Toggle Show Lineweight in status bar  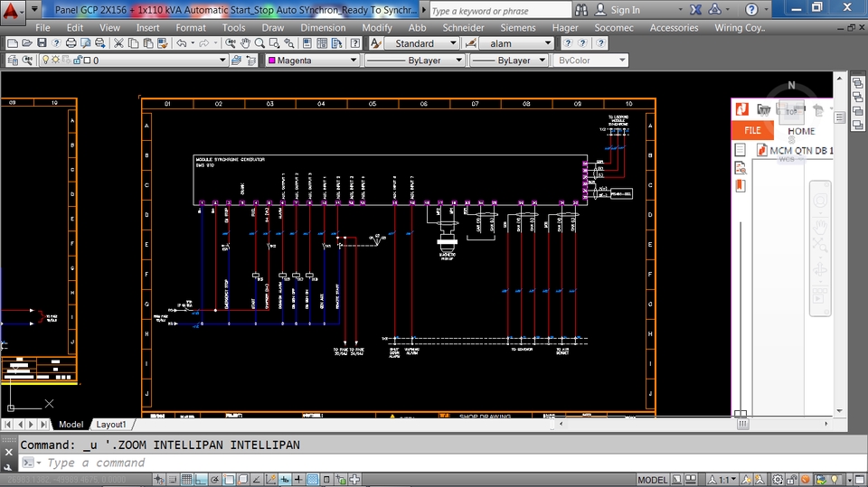tap(298, 479)
